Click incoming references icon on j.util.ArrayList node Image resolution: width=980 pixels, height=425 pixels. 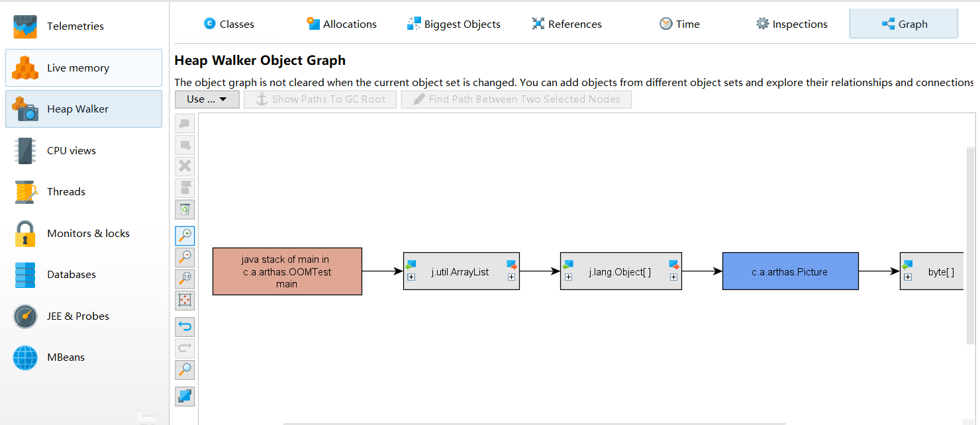[x=411, y=265]
